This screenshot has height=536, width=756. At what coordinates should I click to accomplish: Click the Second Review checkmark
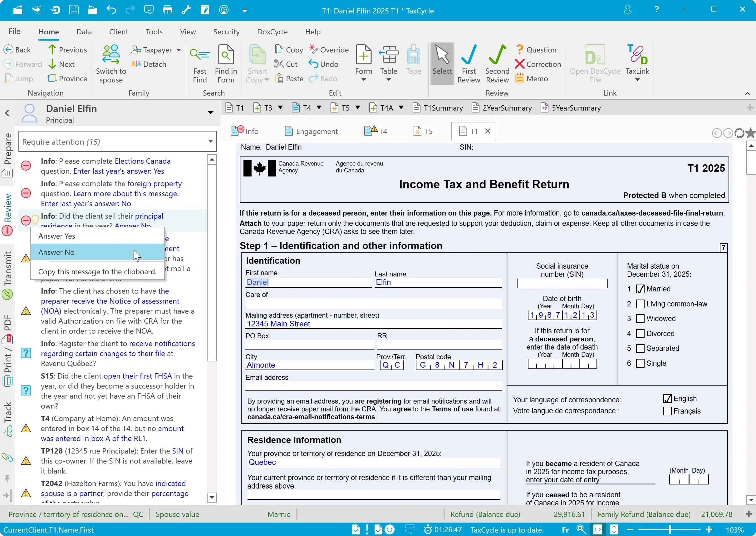coord(497,55)
